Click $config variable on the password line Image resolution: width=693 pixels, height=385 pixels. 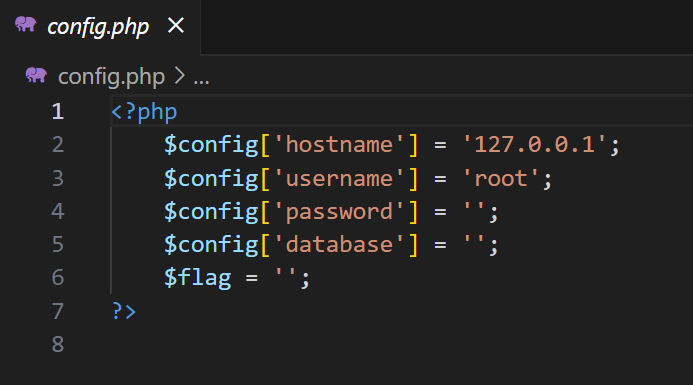click(x=211, y=213)
